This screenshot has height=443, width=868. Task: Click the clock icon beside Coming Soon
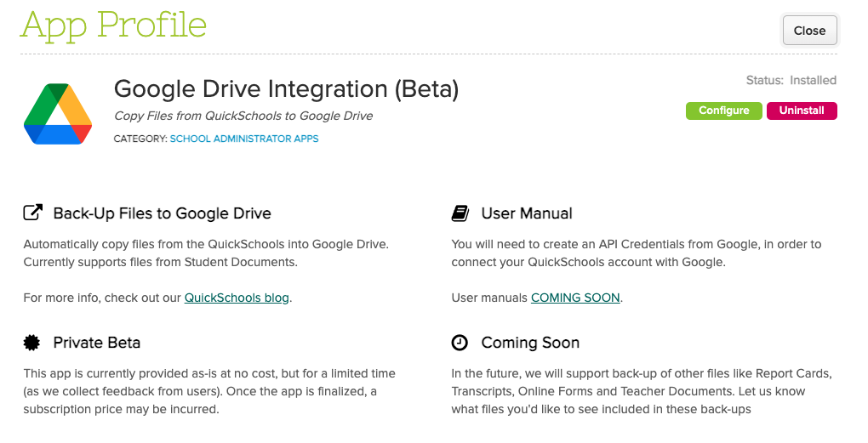(460, 343)
